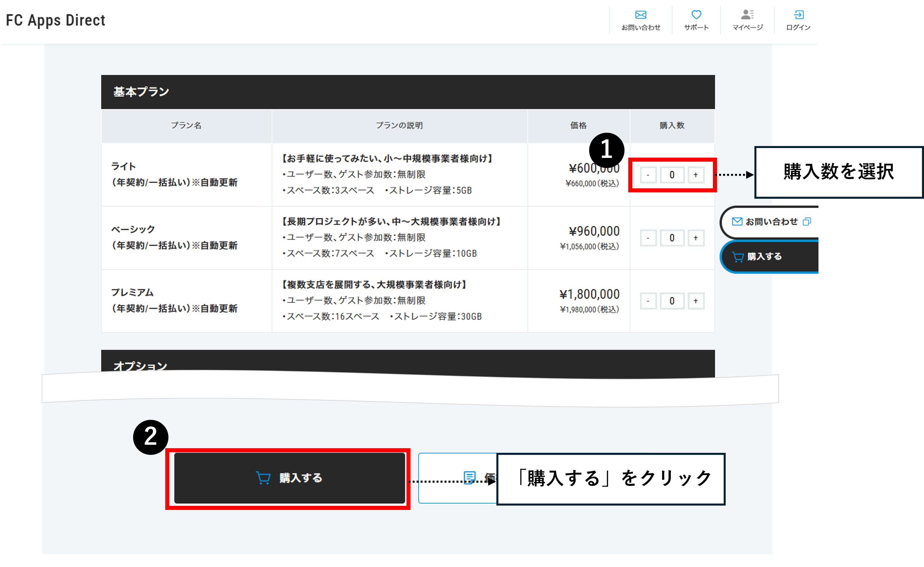Decrease プレミアム plan quantity with minus
924x567 pixels.
pyautogui.click(x=648, y=301)
